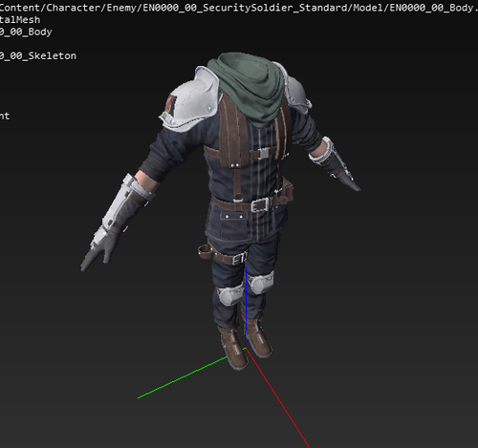Select the "0_00_Body" mesh name text
The image size is (478, 448).
pyautogui.click(x=26, y=32)
